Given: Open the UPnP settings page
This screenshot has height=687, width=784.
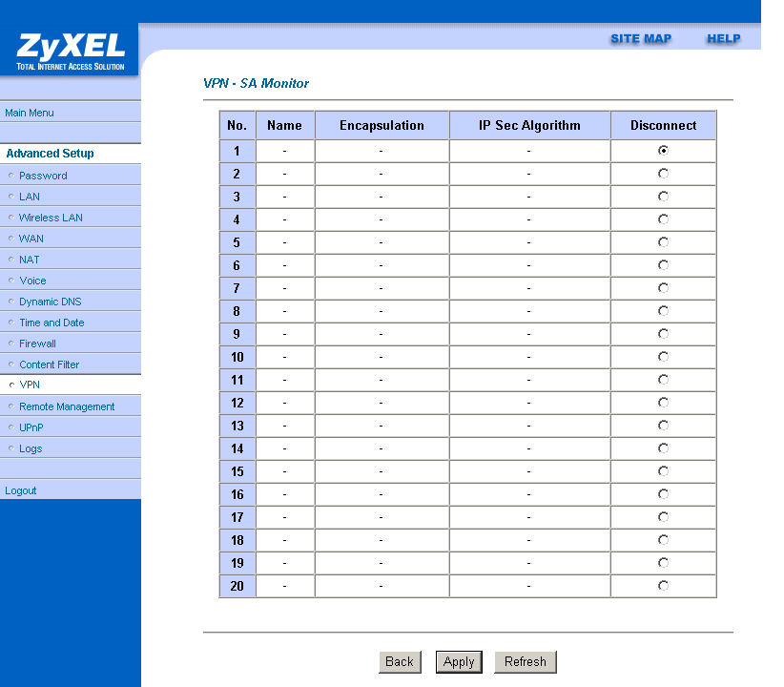Looking at the screenshot, I should click(31, 427).
